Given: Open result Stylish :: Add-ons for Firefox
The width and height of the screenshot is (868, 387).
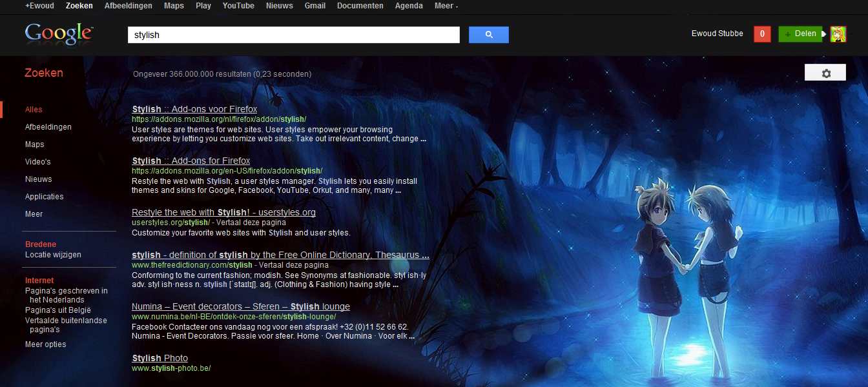Looking at the screenshot, I should (191, 161).
